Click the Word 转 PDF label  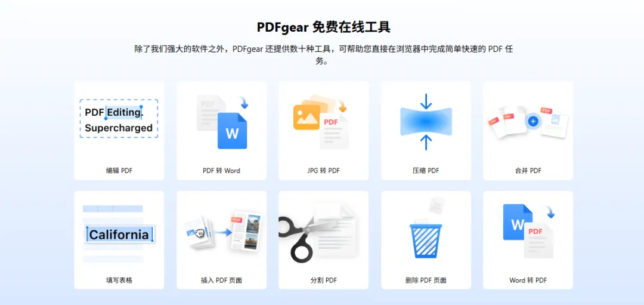click(528, 281)
